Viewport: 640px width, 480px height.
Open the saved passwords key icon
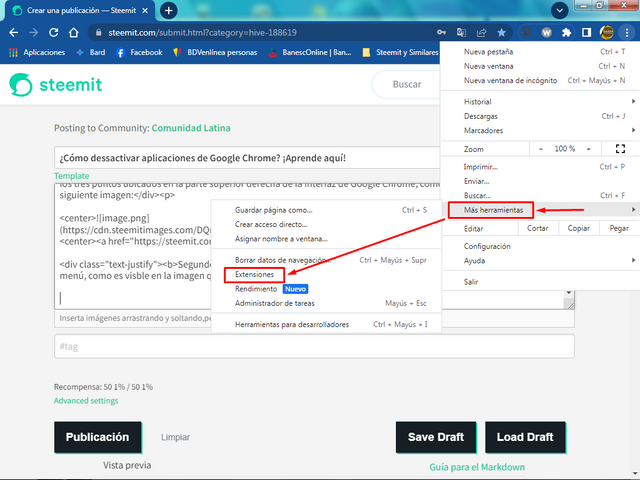pos(441,33)
